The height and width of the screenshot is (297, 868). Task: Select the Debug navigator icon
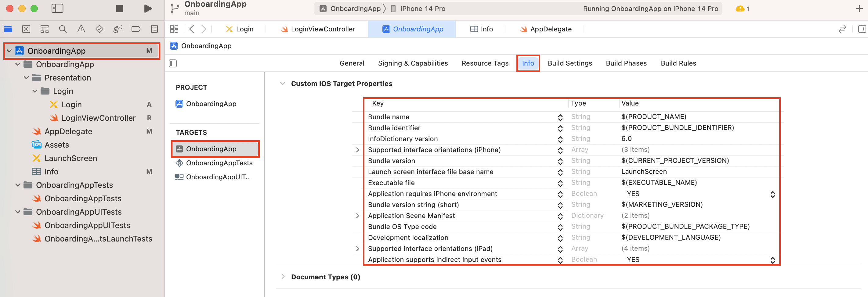click(x=118, y=29)
